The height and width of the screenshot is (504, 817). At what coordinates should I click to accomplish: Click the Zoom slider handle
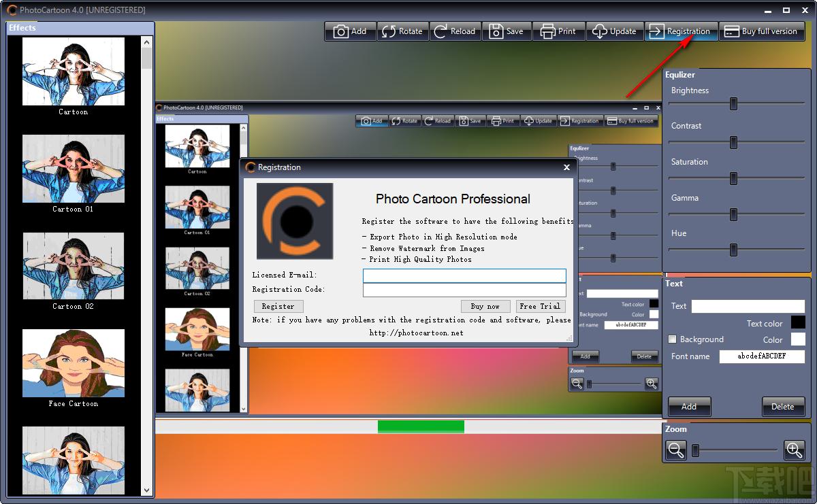click(x=695, y=450)
